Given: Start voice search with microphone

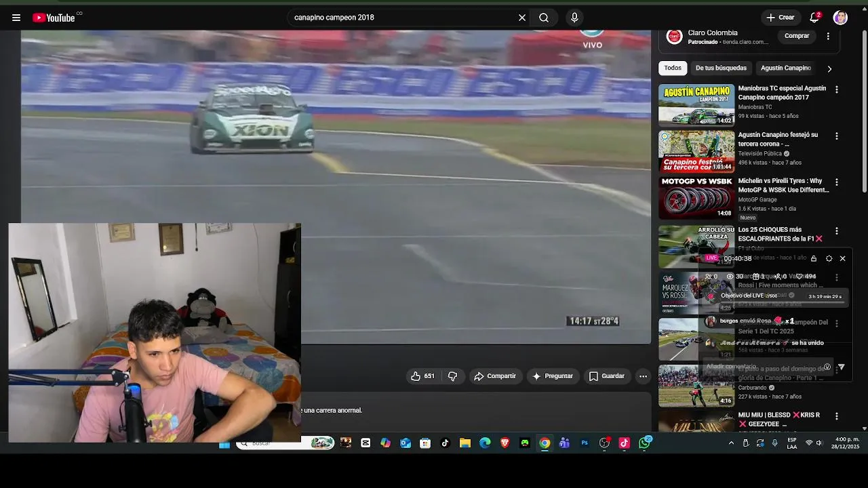Looking at the screenshot, I should [x=574, y=18].
